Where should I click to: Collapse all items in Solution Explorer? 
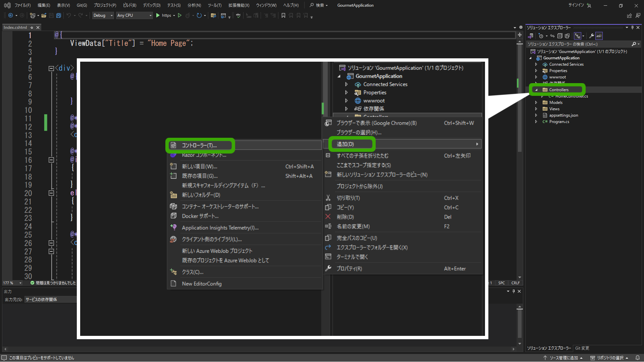click(559, 36)
